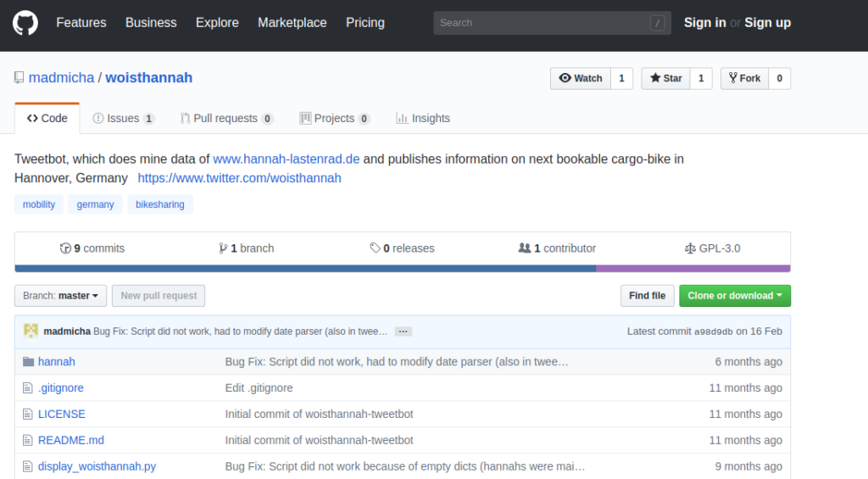Open the Business menu item
868x479 pixels.
[x=151, y=23]
